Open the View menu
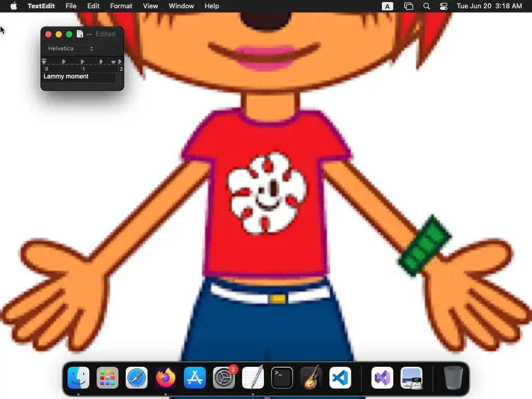 [x=150, y=6]
